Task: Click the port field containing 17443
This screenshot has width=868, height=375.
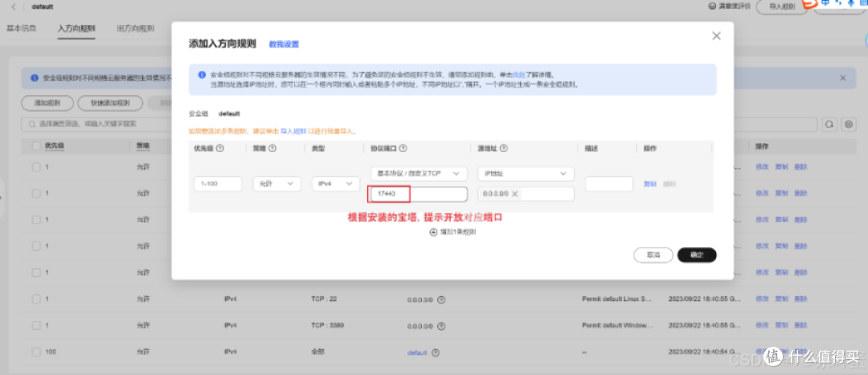Action: click(x=419, y=194)
